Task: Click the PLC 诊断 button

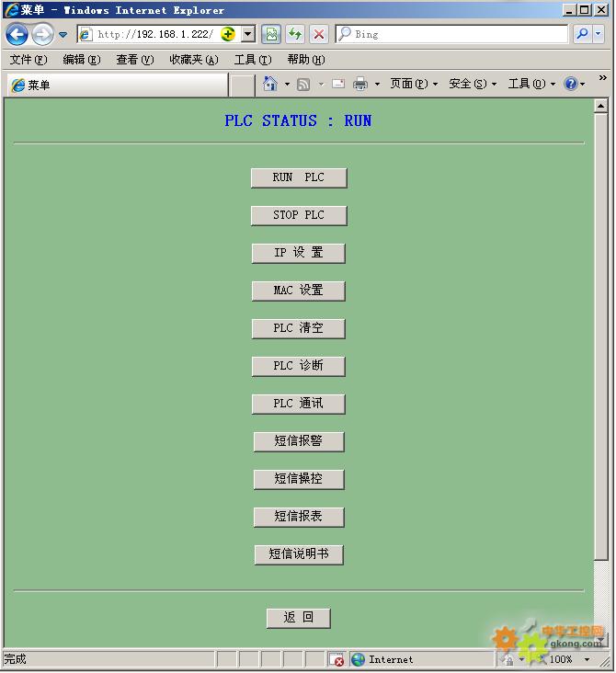Action: (299, 366)
